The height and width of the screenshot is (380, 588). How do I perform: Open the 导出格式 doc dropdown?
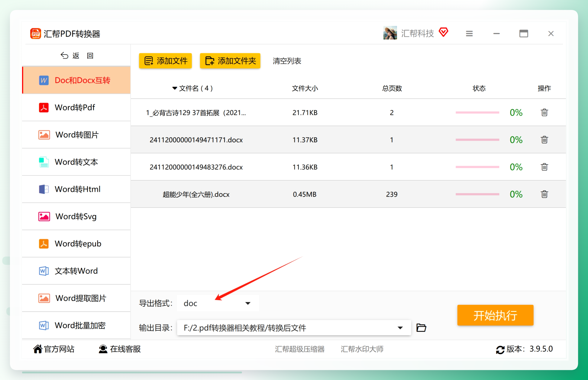[x=218, y=303]
